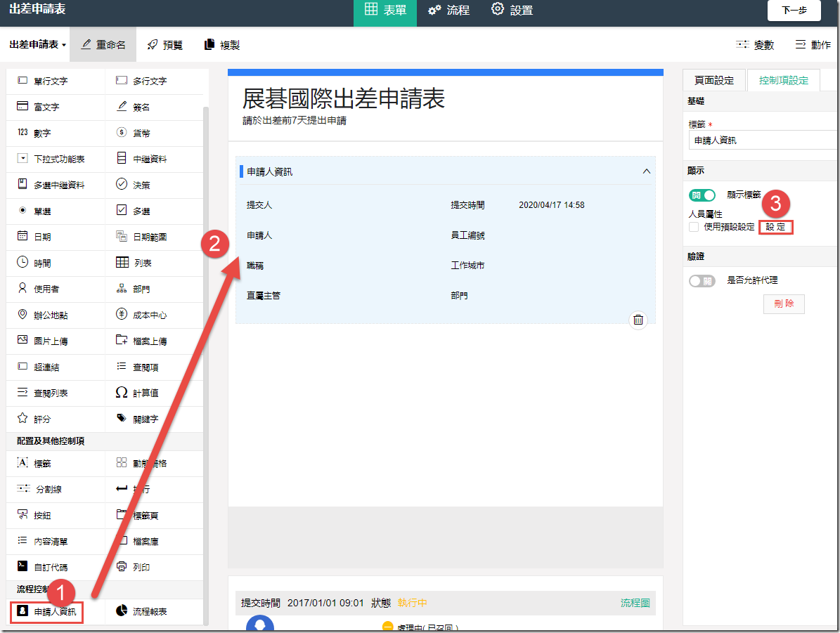Click the 預覽 preview button
This screenshot has height=633, width=840.
pos(165,45)
